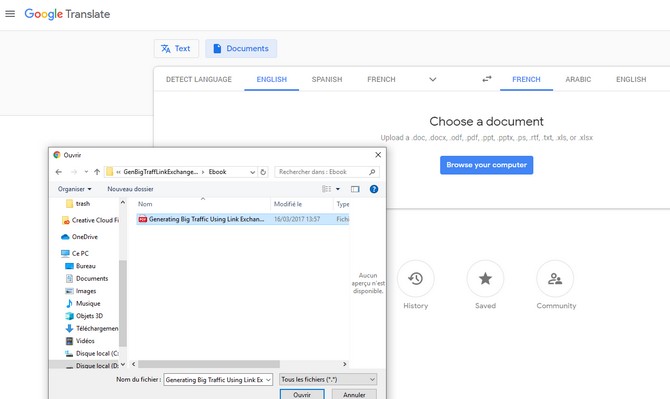This screenshot has width=670, height=399.
Task: Swap source and target languages
Action: (x=487, y=79)
